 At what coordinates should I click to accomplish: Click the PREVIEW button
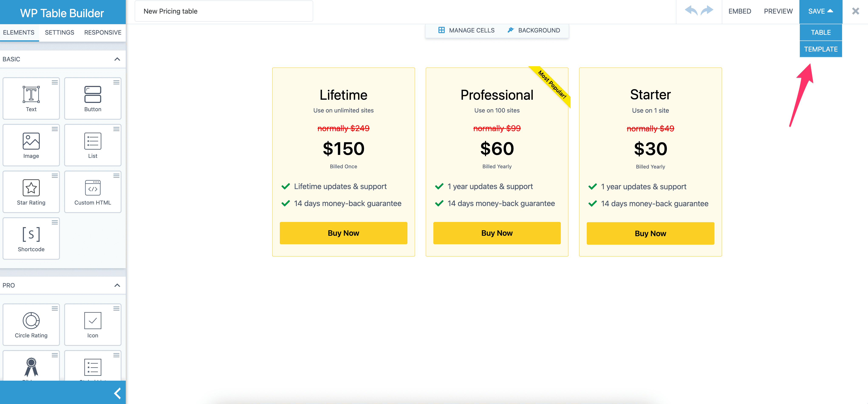[778, 11]
